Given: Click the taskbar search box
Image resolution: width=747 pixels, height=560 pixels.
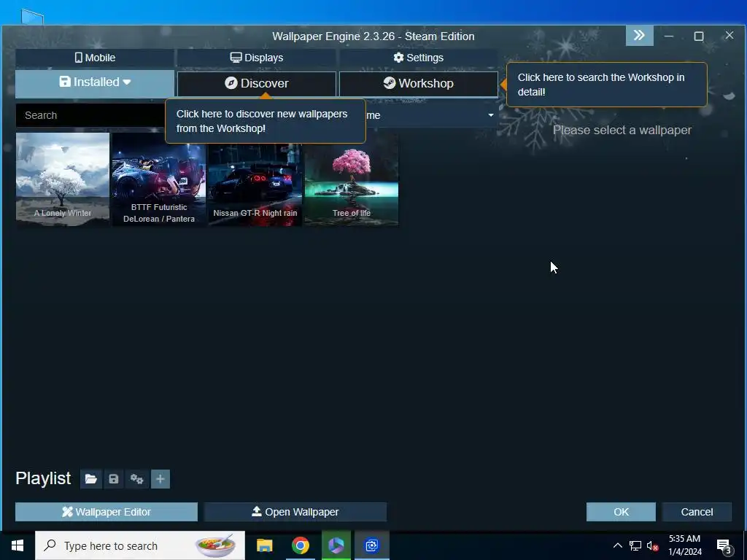Looking at the screenshot, I should pos(140,545).
